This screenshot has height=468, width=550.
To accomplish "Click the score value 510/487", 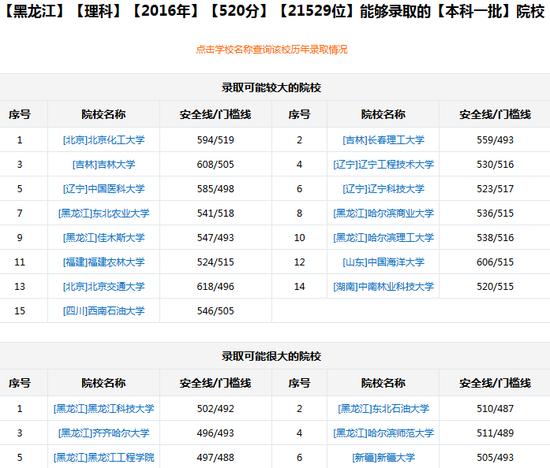I will pos(495,408).
